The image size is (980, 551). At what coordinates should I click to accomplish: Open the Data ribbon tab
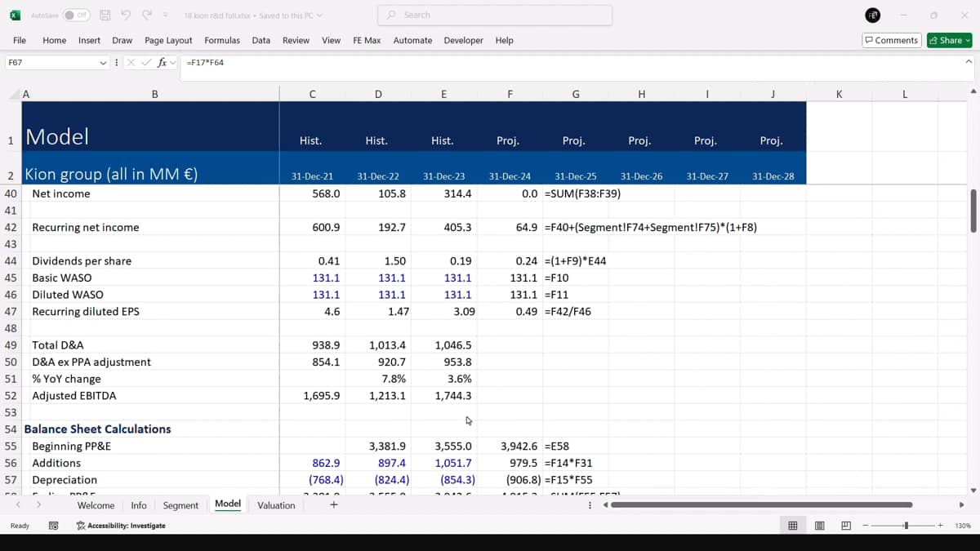(261, 40)
